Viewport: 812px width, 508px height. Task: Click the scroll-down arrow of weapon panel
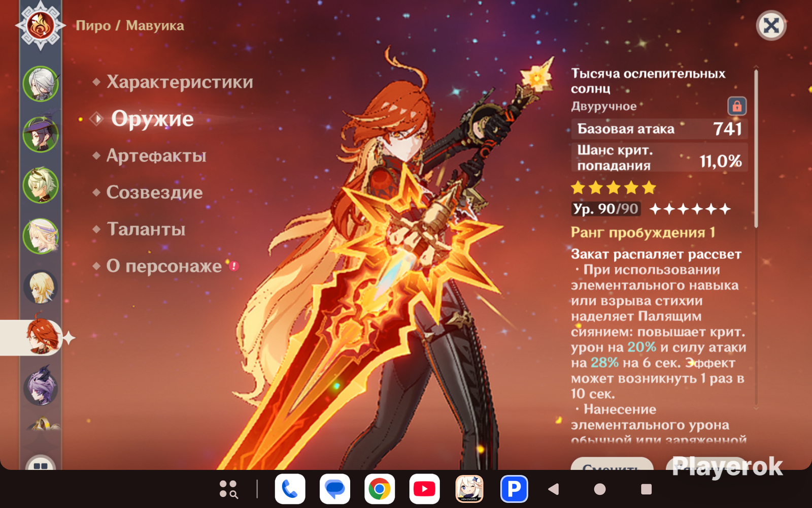click(x=756, y=407)
